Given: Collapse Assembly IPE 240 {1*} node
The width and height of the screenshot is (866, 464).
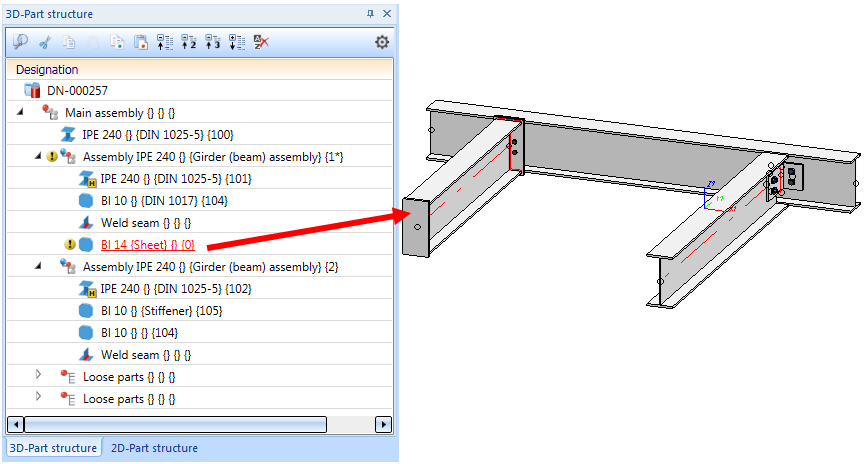Looking at the screenshot, I should tap(38, 156).
